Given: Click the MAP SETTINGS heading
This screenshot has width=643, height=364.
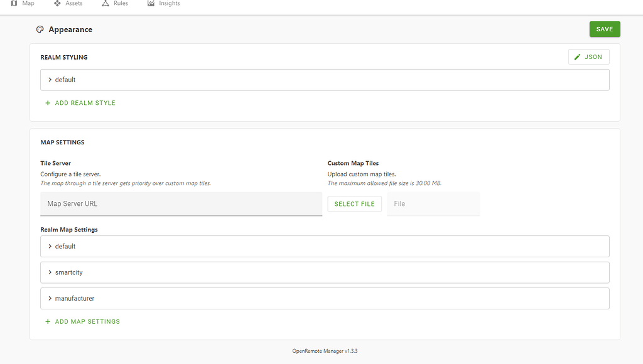Looking at the screenshot, I should point(62,142).
